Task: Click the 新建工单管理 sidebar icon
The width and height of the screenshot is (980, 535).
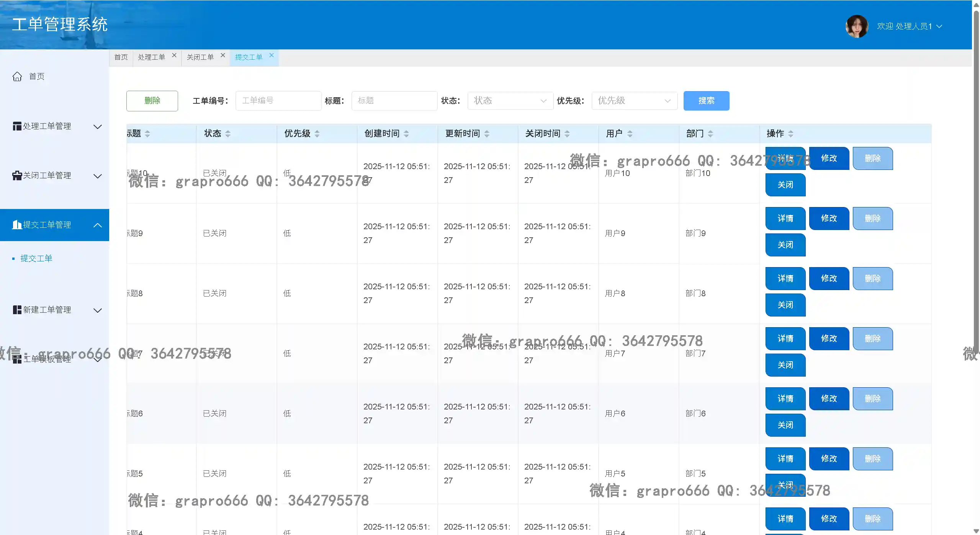Action: [17, 310]
